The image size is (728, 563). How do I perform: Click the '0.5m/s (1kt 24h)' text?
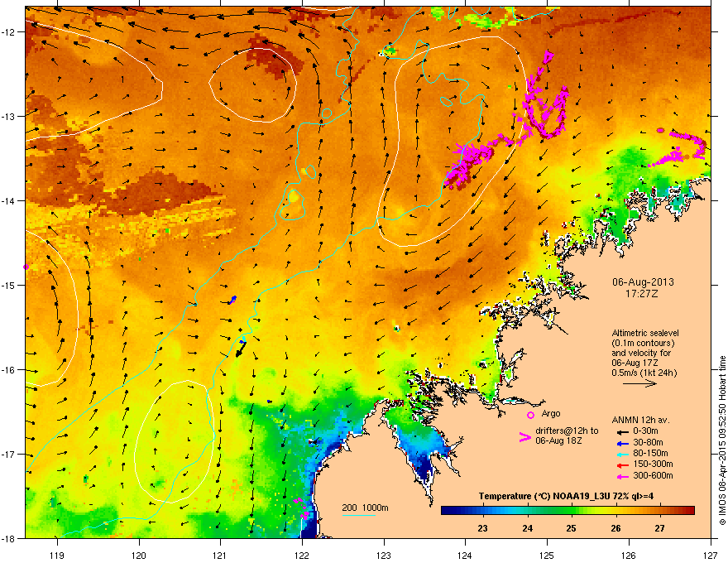coord(644,373)
